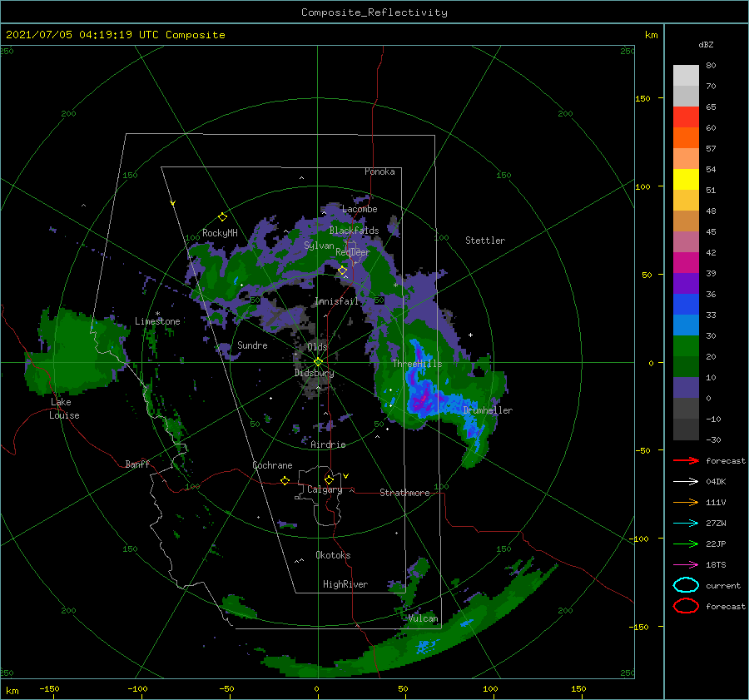This screenshot has width=749, height=700.
Task: Click the -150 tick on bottom axis
Action: pyautogui.click(x=49, y=688)
